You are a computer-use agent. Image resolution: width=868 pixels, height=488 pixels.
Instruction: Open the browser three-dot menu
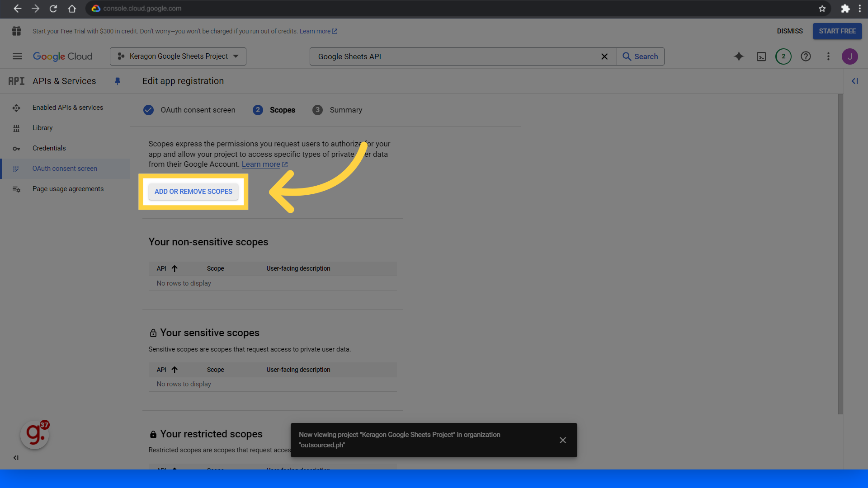[860, 9]
